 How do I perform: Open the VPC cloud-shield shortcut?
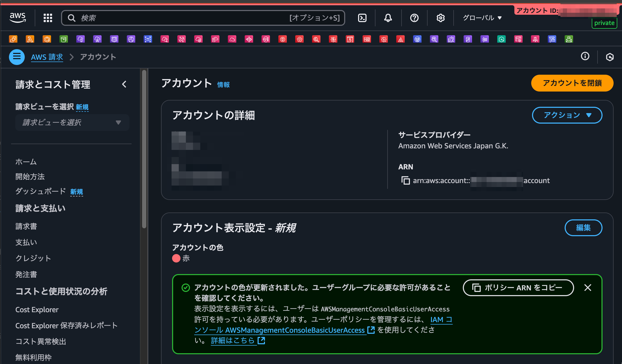coord(81,39)
